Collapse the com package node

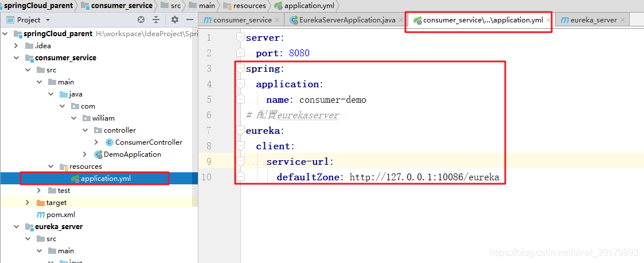(x=62, y=106)
